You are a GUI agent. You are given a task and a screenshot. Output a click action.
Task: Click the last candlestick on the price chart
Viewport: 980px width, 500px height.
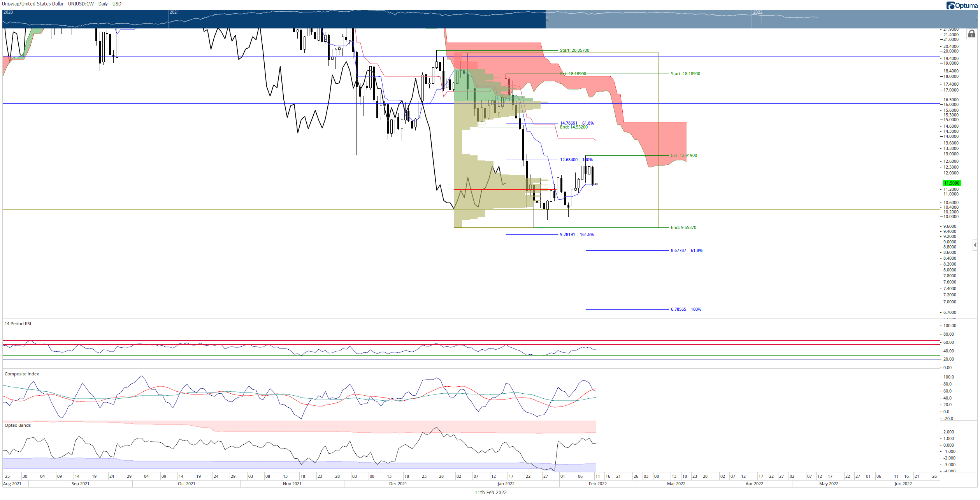pyautogui.click(x=596, y=184)
